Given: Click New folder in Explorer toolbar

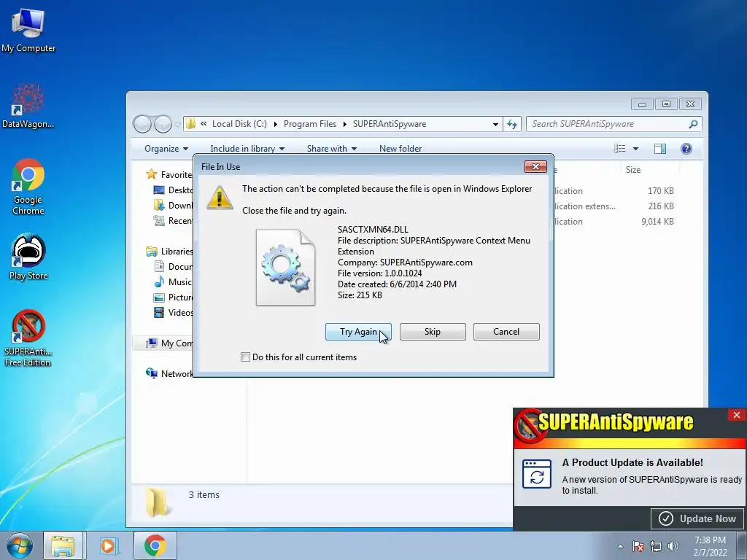Looking at the screenshot, I should click(x=400, y=149).
